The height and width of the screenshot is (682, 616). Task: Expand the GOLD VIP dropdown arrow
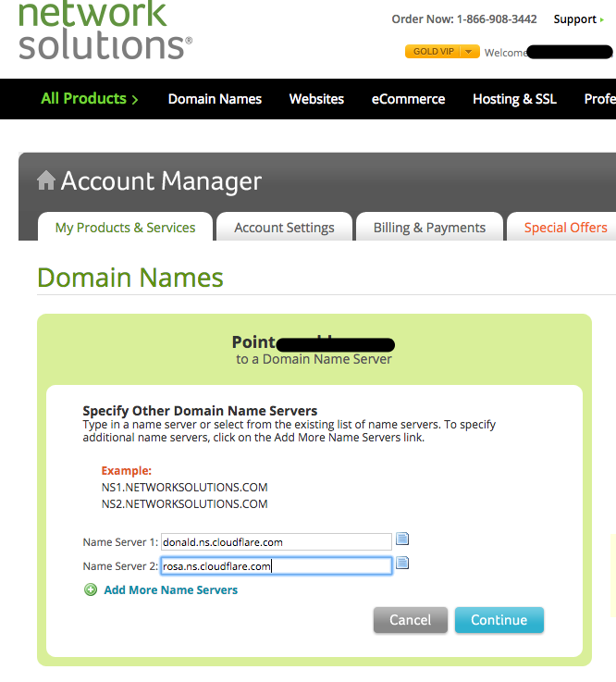click(x=469, y=51)
